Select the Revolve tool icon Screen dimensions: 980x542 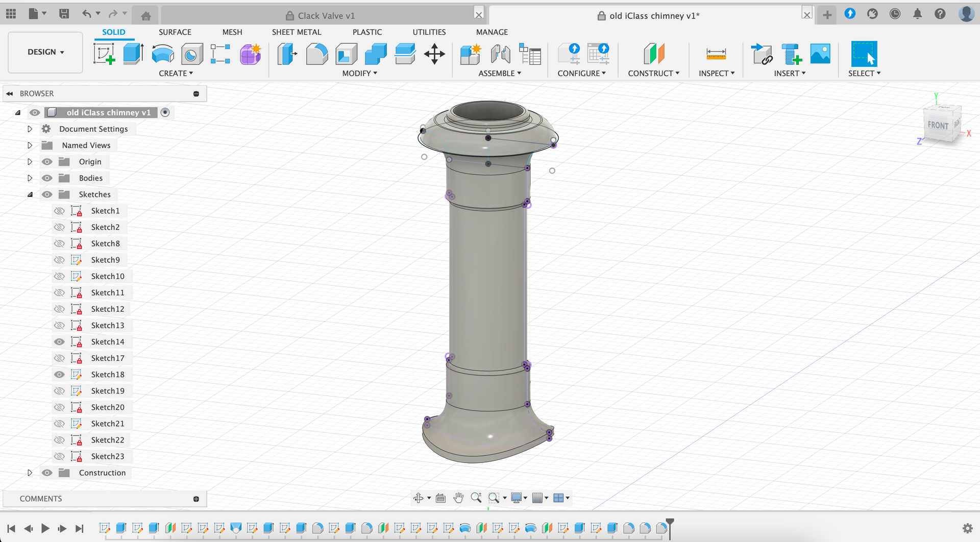tap(163, 54)
